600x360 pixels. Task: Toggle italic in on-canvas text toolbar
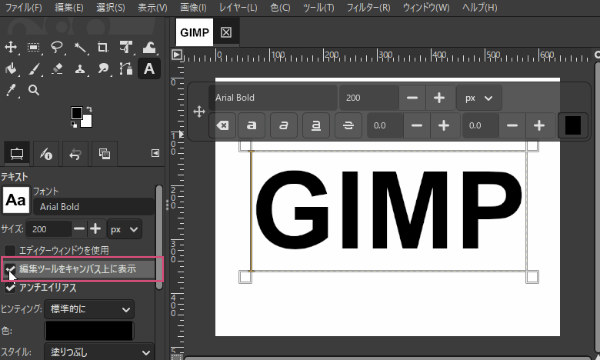(x=284, y=125)
